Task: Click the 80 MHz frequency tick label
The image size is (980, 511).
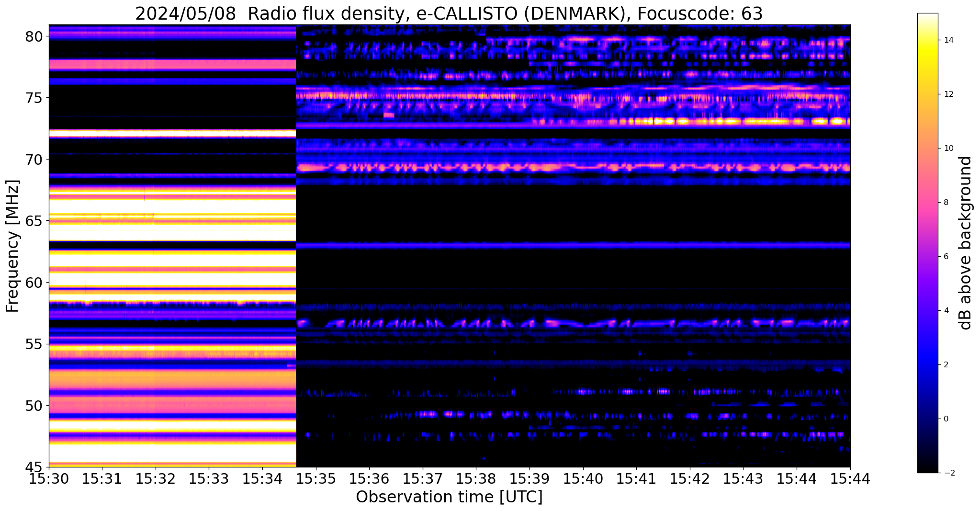Action: [x=34, y=36]
